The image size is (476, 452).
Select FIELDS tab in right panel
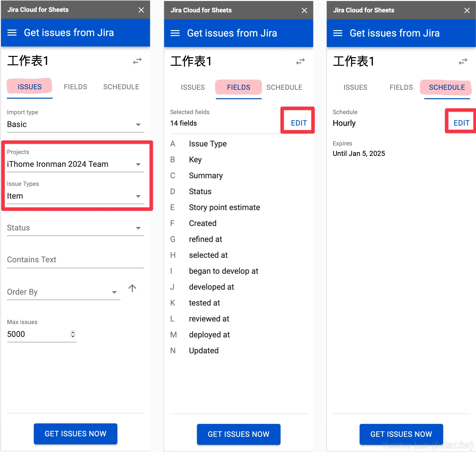[401, 88]
